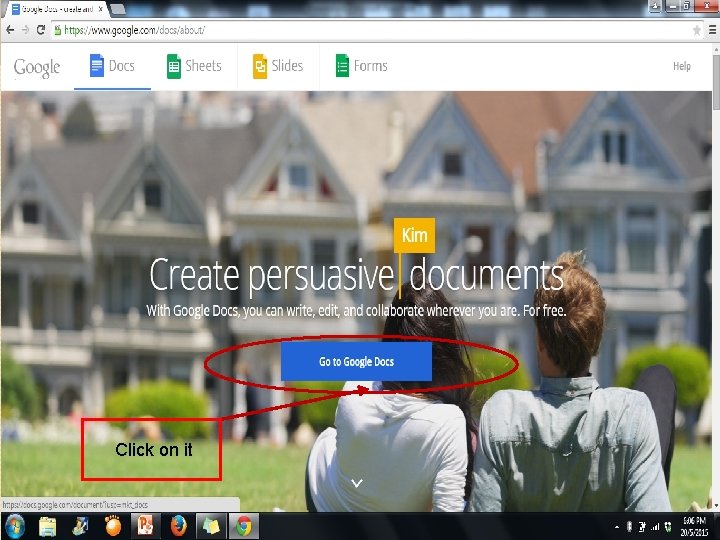Open the Windows Start orb
The width and height of the screenshot is (720, 540).
tap(15, 526)
